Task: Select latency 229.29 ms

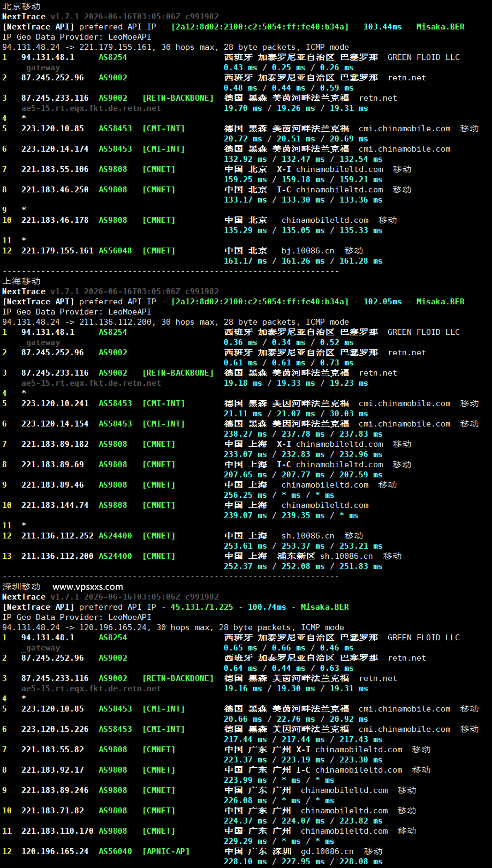Action: 245,841
